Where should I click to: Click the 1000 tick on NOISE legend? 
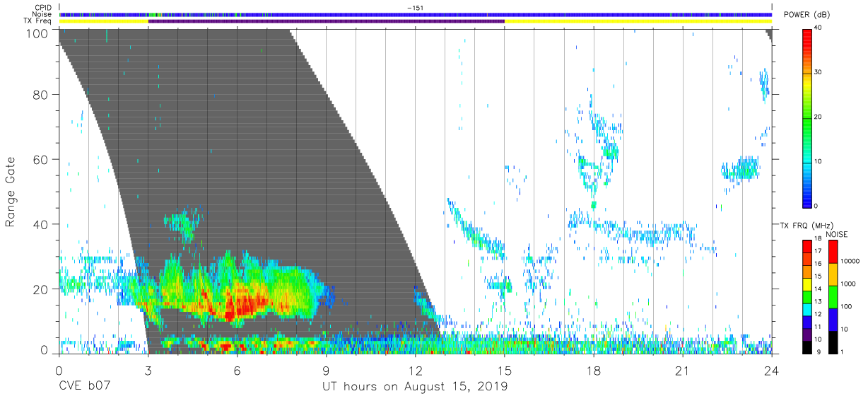(849, 284)
